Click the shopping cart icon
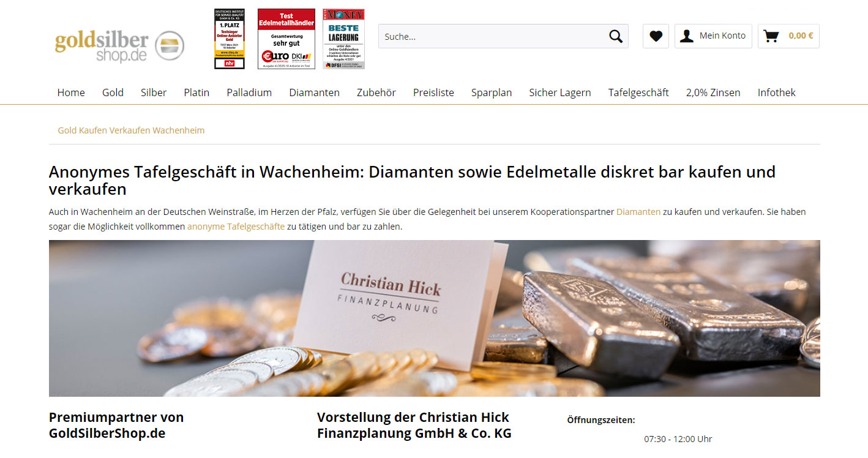 pos(771,36)
